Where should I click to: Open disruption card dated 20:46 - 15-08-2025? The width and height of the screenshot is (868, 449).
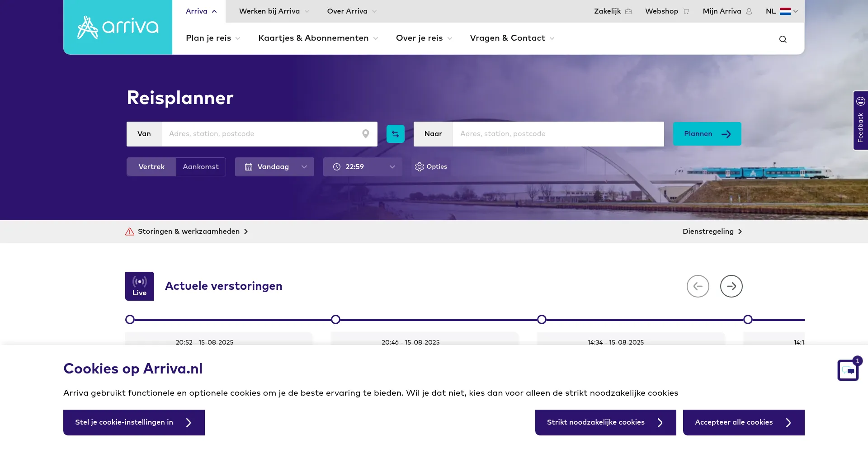(425, 339)
